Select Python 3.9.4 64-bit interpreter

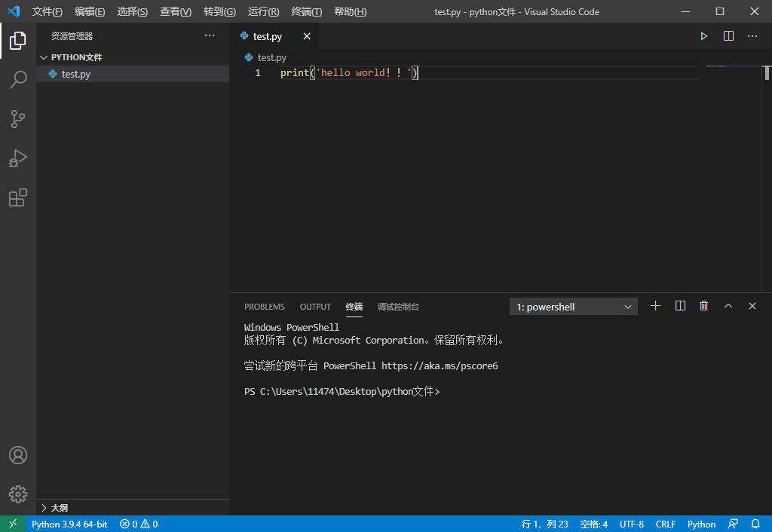pyautogui.click(x=69, y=524)
